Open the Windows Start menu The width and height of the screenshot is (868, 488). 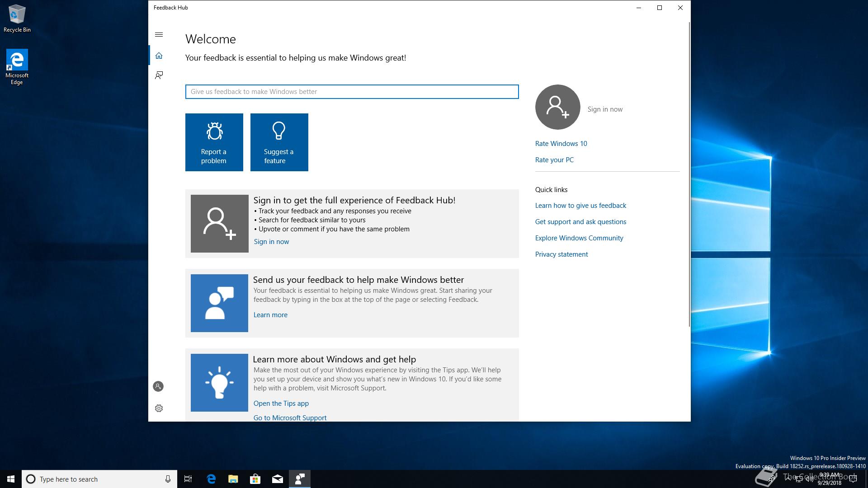[11, 479]
